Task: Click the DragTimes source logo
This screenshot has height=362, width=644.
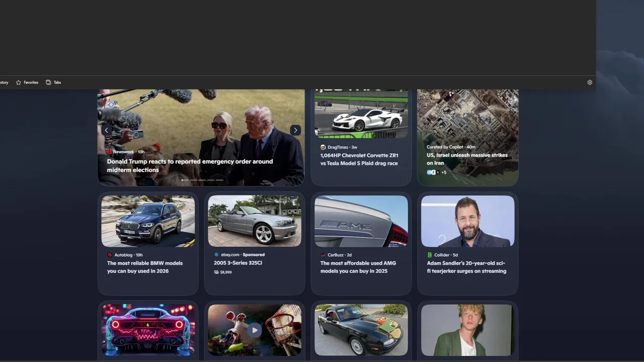Action: click(323, 147)
